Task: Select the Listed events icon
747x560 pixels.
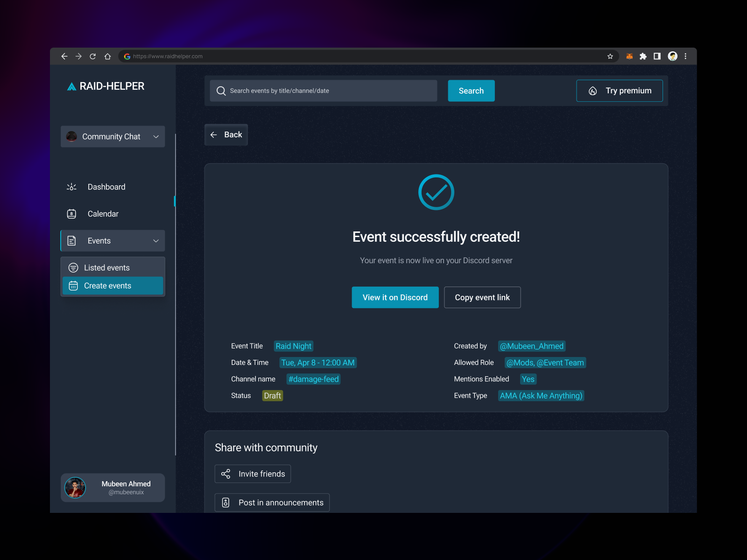Action: click(x=73, y=267)
